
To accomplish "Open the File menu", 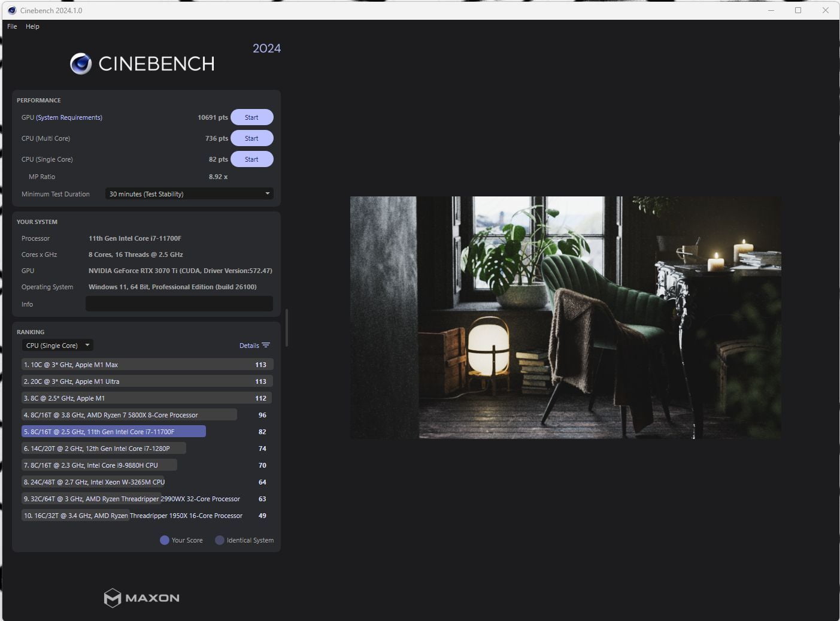I will point(12,26).
